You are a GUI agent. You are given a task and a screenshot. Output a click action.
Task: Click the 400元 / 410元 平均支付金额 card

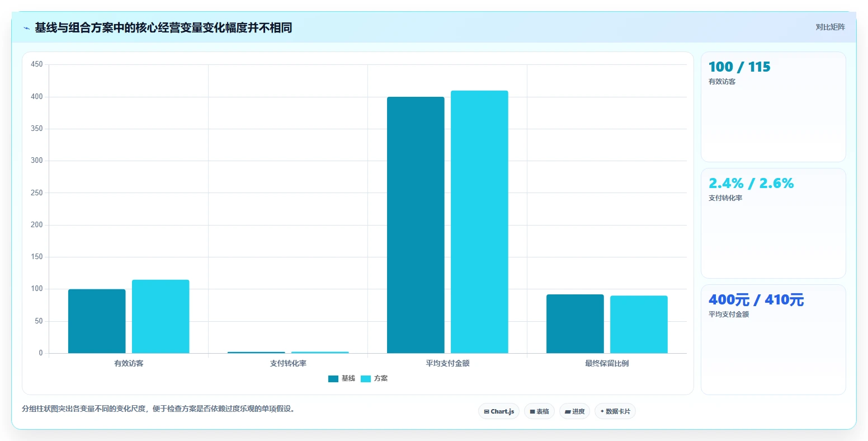(x=773, y=340)
